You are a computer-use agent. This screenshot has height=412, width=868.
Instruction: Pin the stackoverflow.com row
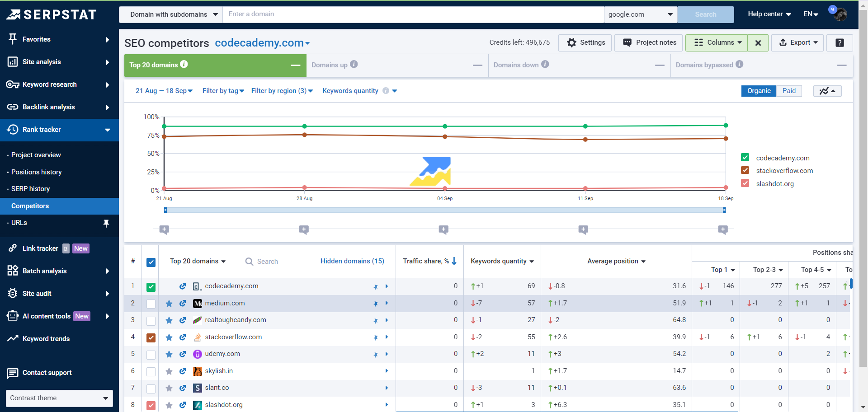point(375,337)
